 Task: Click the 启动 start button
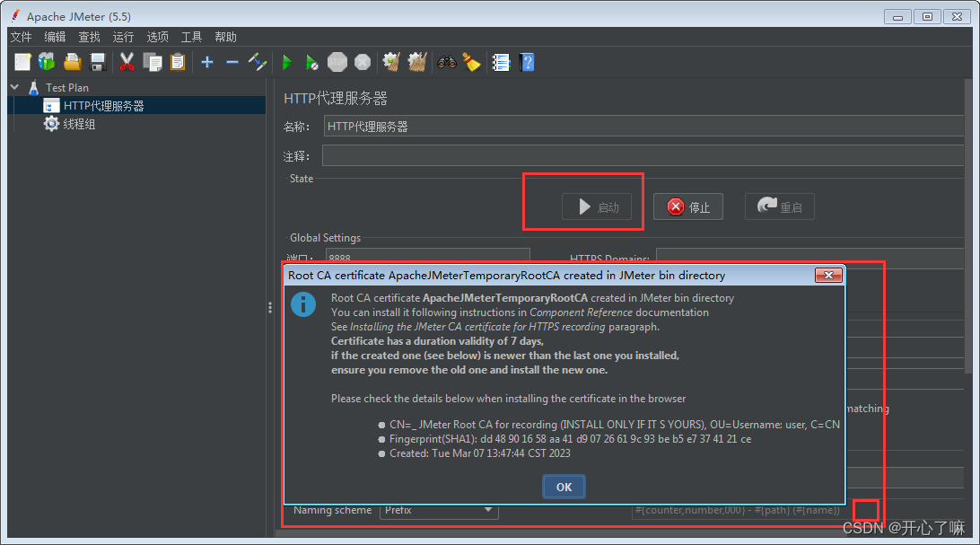[596, 207]
